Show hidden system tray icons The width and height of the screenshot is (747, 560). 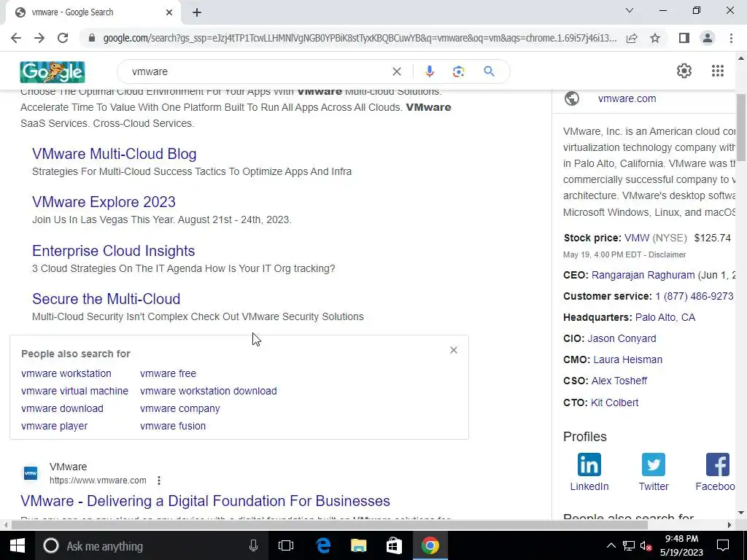(x=611, y=545)
